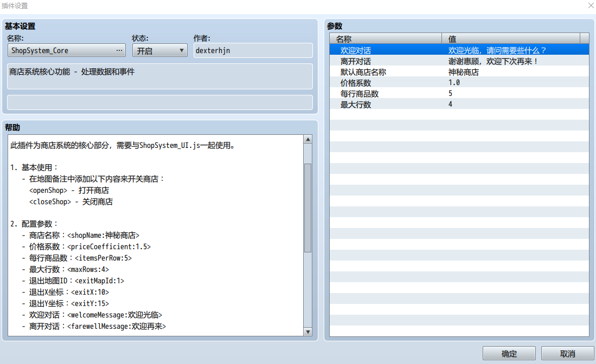The image size is (596, 364).
Task: Click the <maxRows:4> help line
Action: 65,270
